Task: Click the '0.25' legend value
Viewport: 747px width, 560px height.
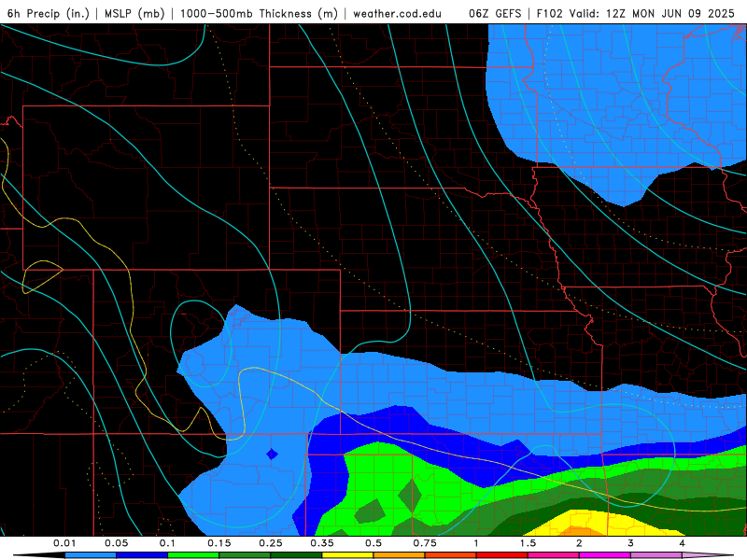Action: pos(271,543)
